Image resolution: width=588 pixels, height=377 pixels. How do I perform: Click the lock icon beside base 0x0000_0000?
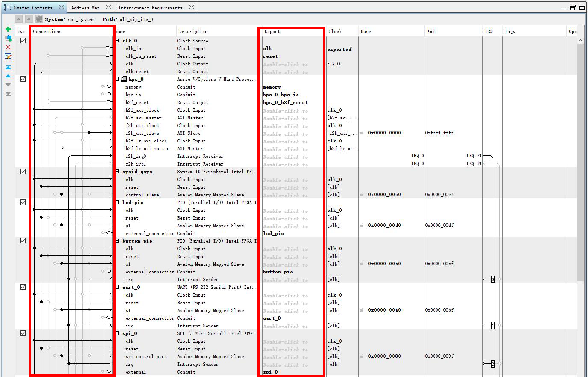[x=362, y=133]
